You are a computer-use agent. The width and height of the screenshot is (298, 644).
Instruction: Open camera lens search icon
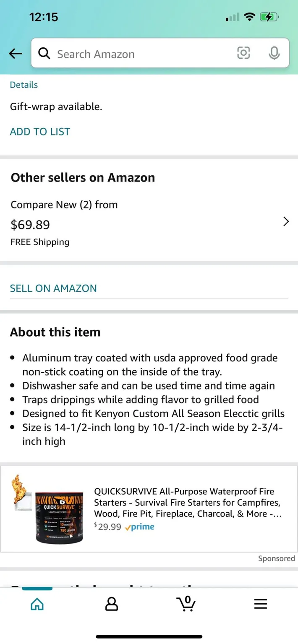pyautogui.click(x=243, y=53)
